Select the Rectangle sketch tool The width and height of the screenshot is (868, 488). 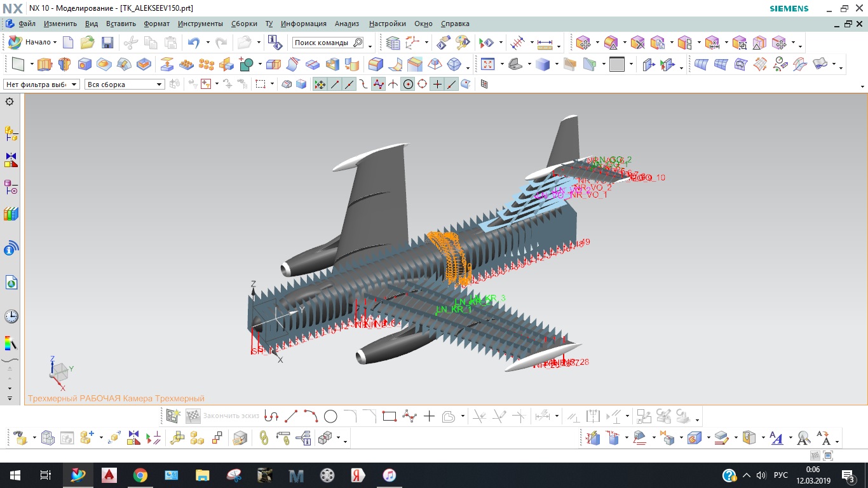(390, 417)
